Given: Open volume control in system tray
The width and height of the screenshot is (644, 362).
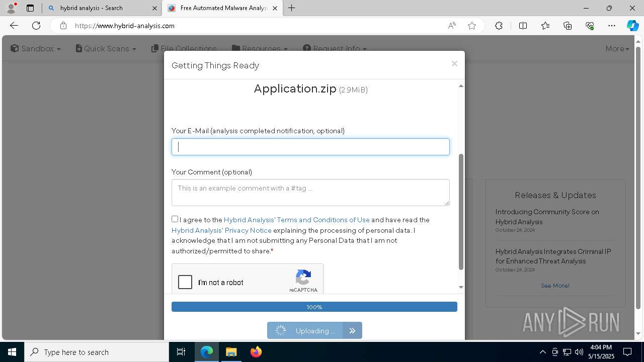Looking at the screenshot, I should coord(579,352).
